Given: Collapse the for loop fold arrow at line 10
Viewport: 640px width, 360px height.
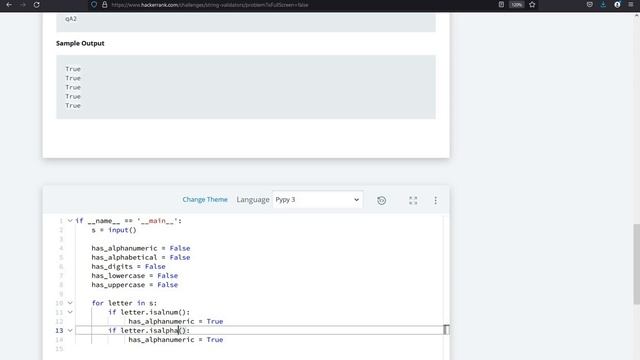Looking at the screenshot, I should [70, 303].
